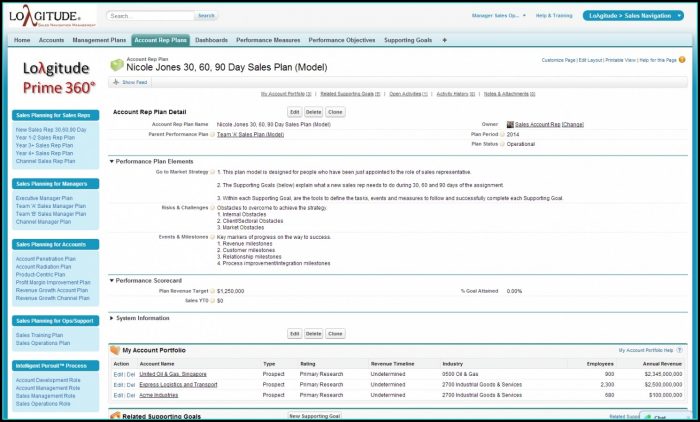Switch to the Supporting Goals tab

[408, 40]
